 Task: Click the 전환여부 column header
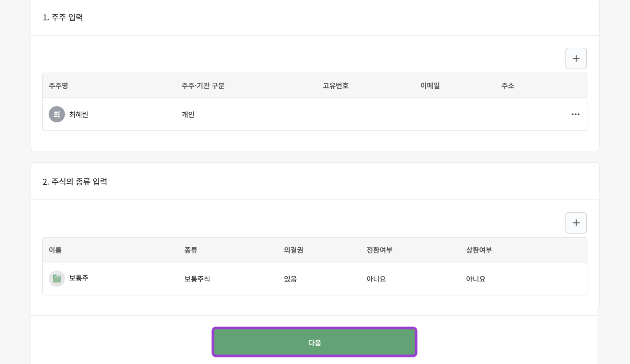tap(379, 250)
